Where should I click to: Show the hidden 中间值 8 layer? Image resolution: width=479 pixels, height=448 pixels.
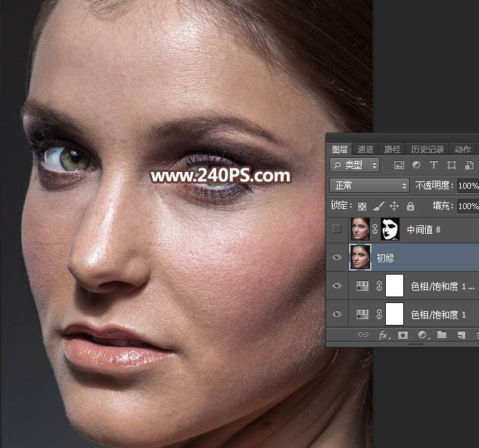(x=336, y=229)
